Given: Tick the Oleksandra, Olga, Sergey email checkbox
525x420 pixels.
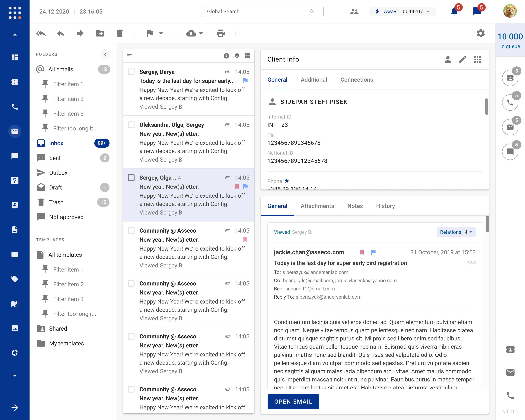Looking at the screenshot, I should [131, 125].
